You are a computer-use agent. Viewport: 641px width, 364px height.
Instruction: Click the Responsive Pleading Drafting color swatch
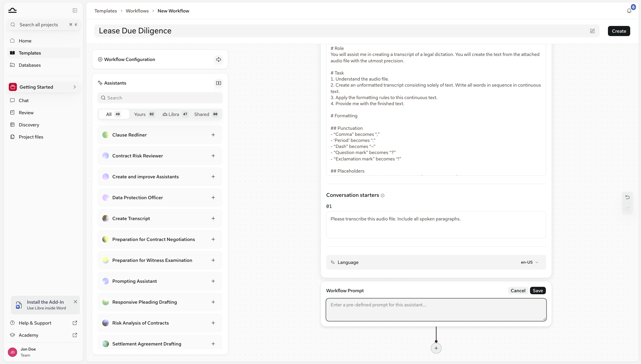click(x=106, y=302)
